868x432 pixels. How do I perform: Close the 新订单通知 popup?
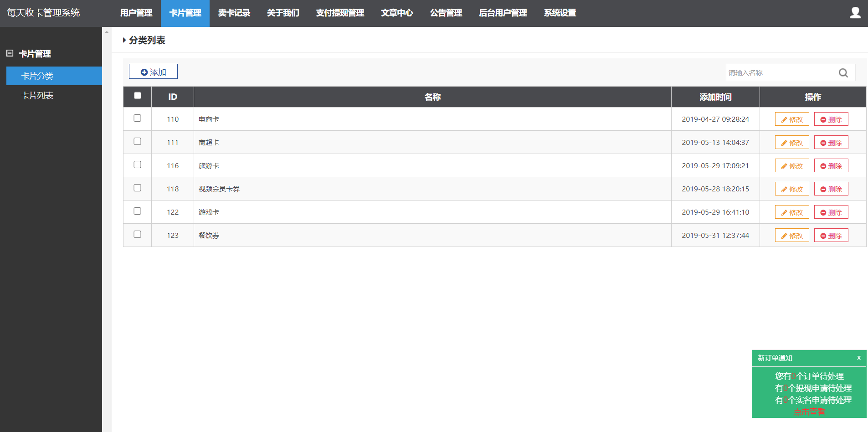pos(858,358)
